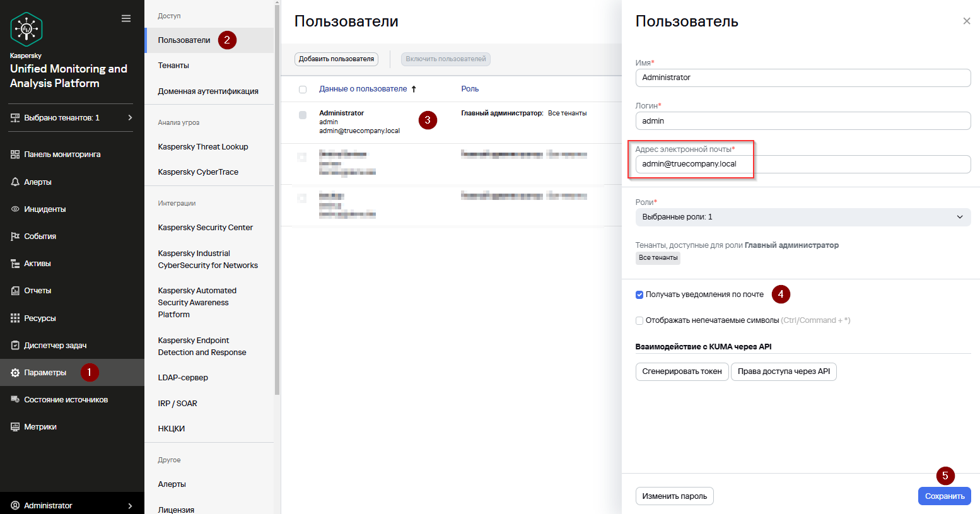Close the Пользователь panel with X
The height and width of the screenshot is (514, 980).
967,21
